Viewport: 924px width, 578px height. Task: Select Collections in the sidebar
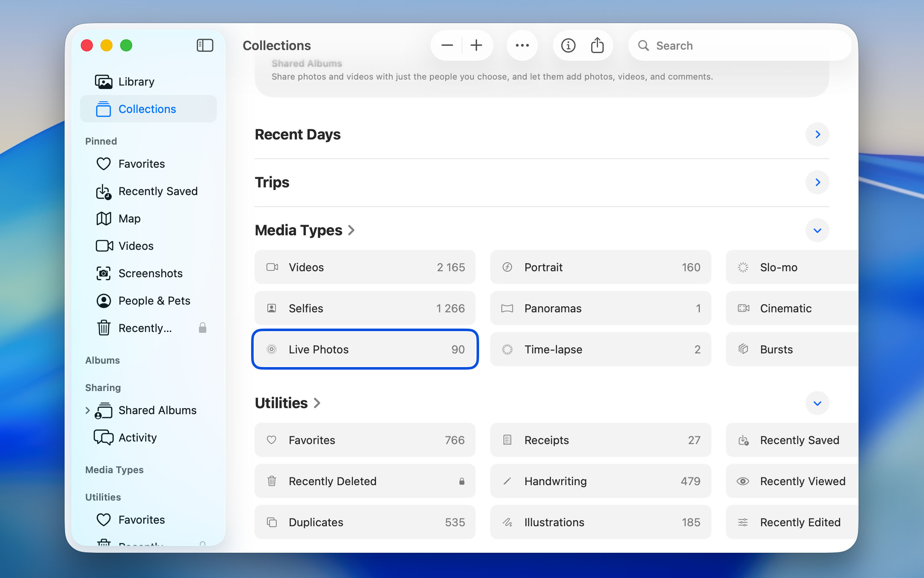148,109
